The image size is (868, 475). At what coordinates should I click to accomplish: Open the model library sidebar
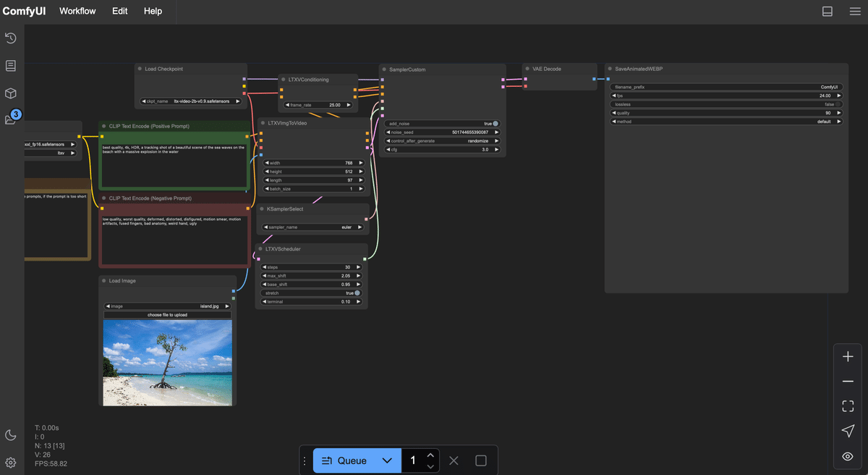10,93
